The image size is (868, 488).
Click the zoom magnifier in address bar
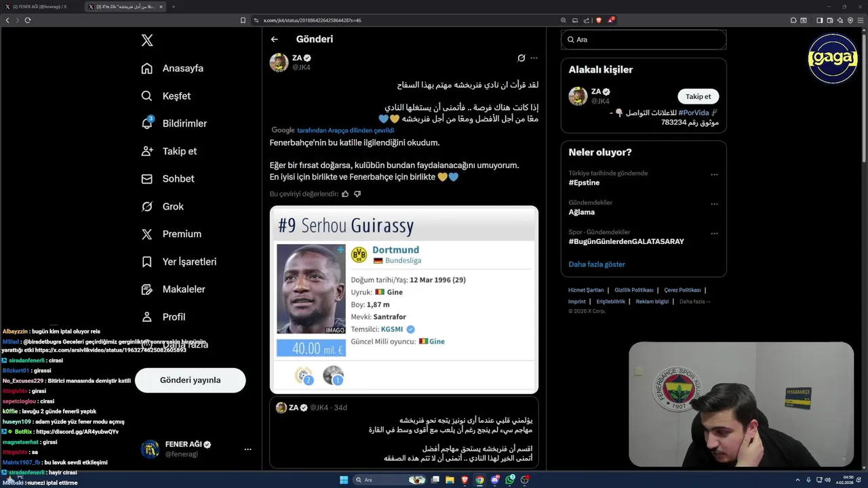coord(564,20)
